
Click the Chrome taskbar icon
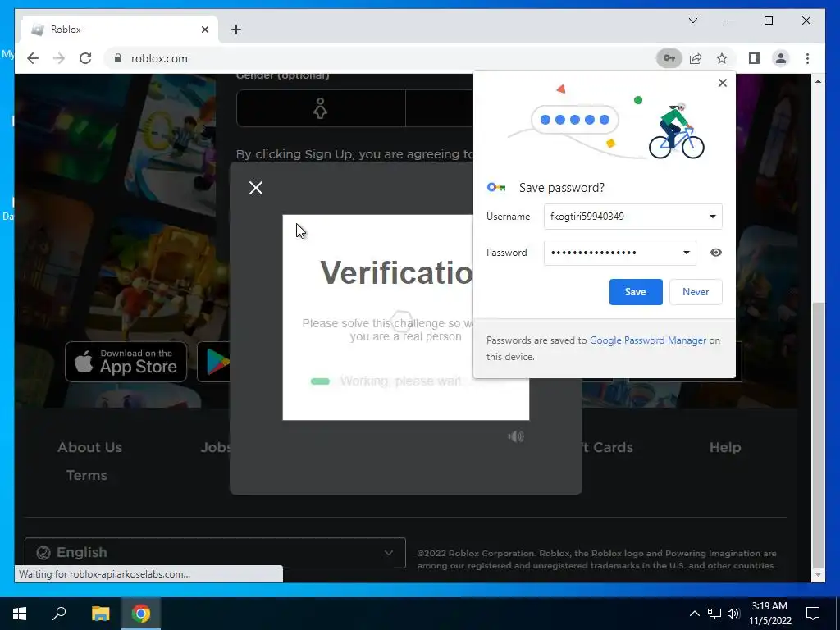pyautogui.click(x=141, y=614)
